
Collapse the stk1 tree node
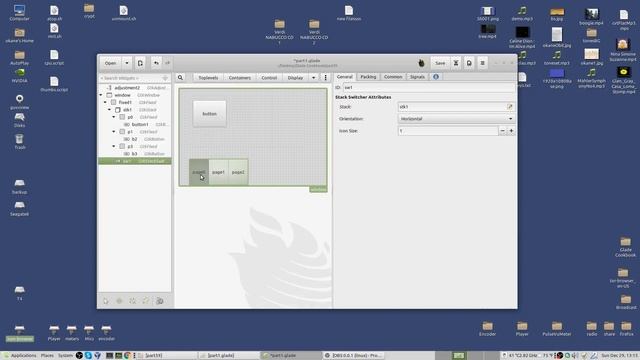click(109, 110)
